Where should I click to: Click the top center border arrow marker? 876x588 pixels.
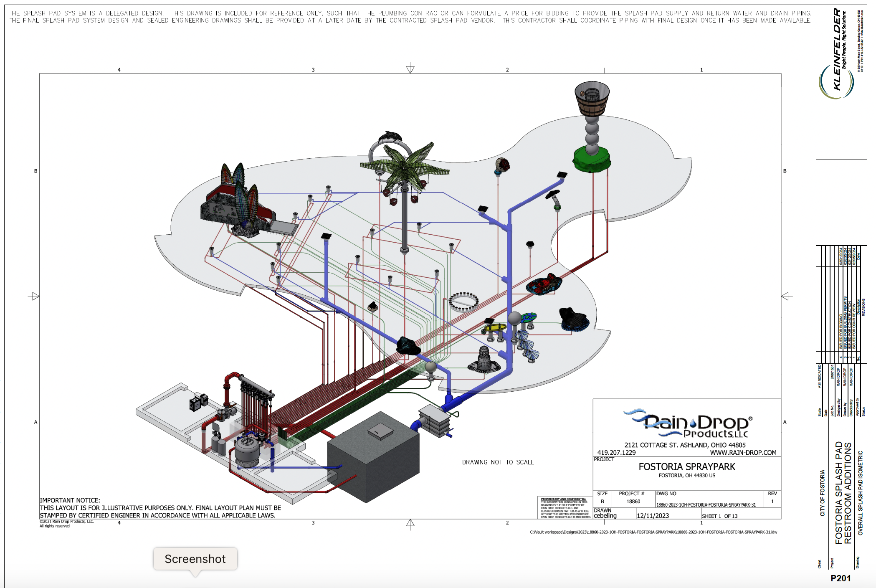(x=410, y=68)
